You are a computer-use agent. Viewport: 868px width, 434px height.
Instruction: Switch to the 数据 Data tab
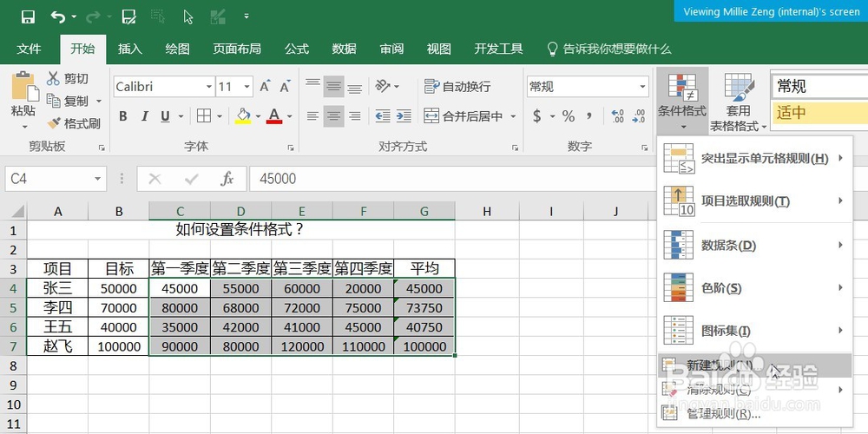(344, 49)
